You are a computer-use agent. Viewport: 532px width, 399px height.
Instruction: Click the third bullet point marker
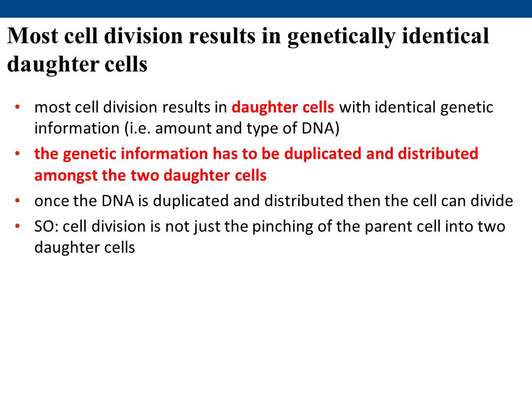[18, 201]
